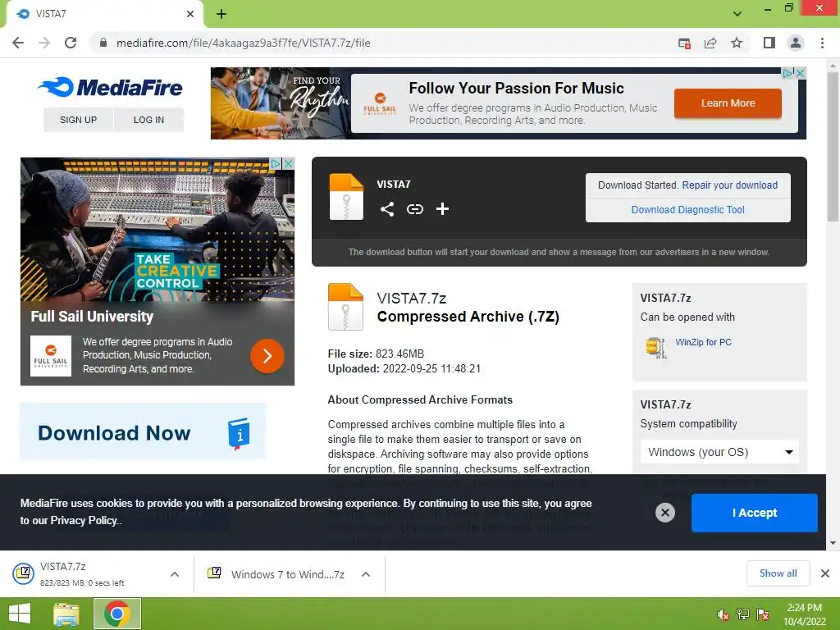This screenshot has height=630, width=840.
Task: Click the share page icon in address bar
Action: pyautogui.click(x=710, y=43)
